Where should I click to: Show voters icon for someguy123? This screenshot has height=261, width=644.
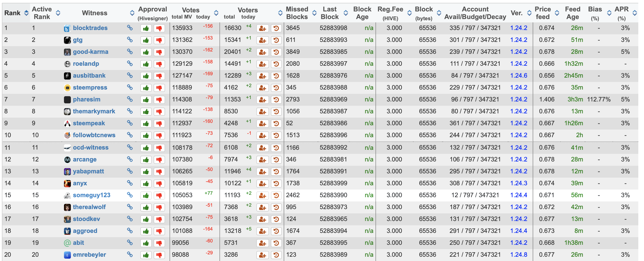coord(263,196)
